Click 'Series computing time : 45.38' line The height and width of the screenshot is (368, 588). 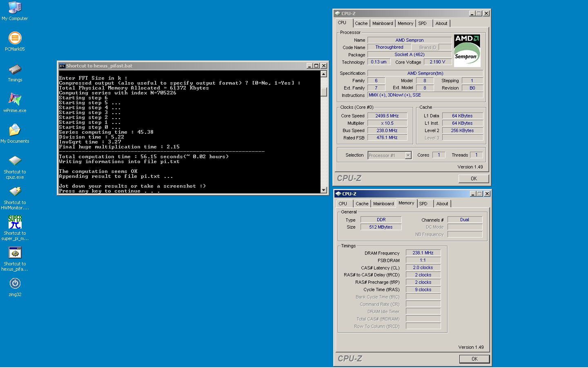pyautogui.click(x=106, y=132)
